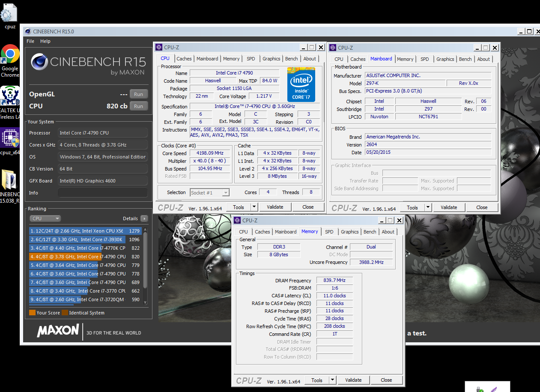The width and height of the screenshot is (540, 392).
Task: Open Socket #1 selection dropdown
Action: pyautogui.click(x=210, y=193)
